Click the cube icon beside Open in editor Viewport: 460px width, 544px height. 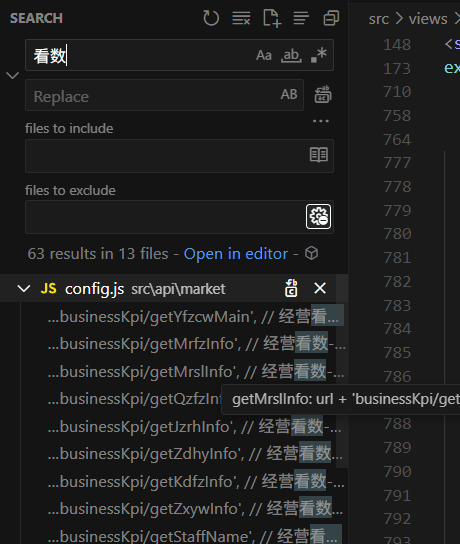pos(311,253)
